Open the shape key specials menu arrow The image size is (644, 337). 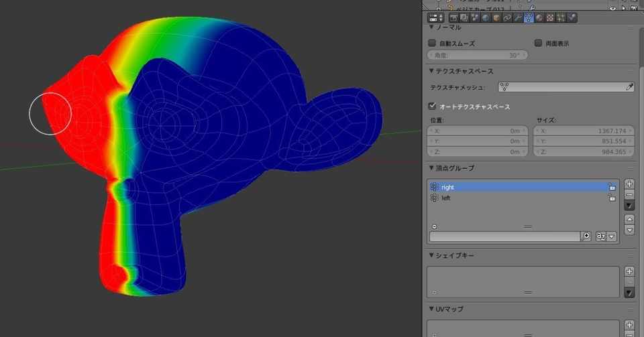pos(629,292)
